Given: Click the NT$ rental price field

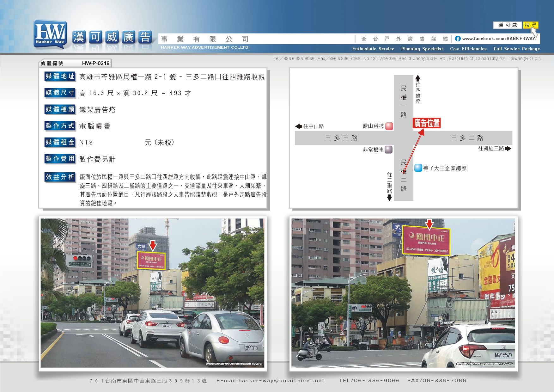Looking at the screenshot, I should pyautogui.click(x=126, y=143).
